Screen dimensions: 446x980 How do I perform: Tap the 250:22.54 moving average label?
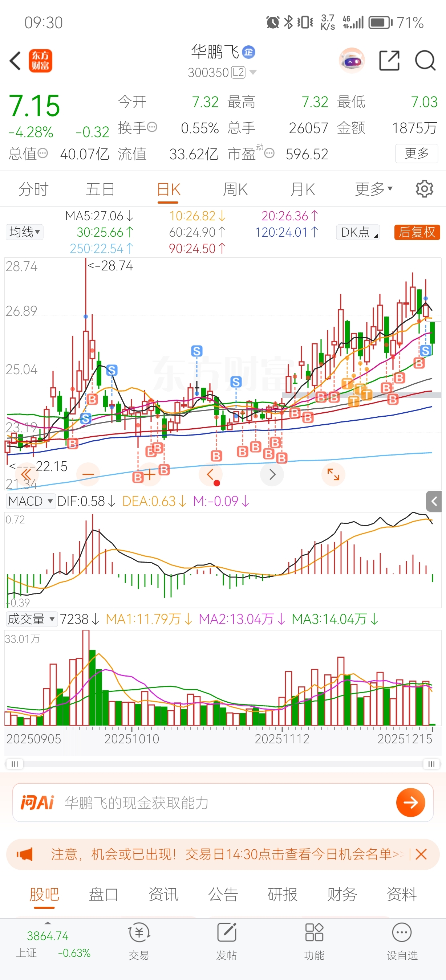click(x=102, y=248)
